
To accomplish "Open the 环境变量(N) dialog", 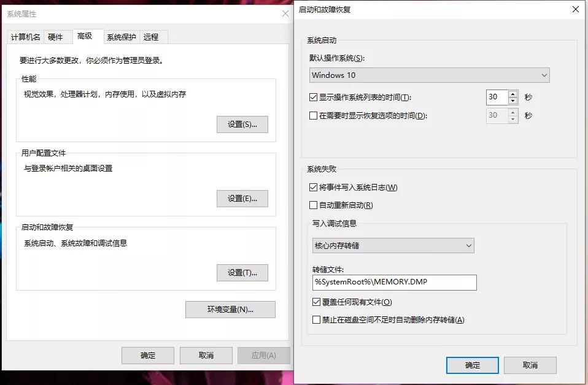I will coord(230,309).
